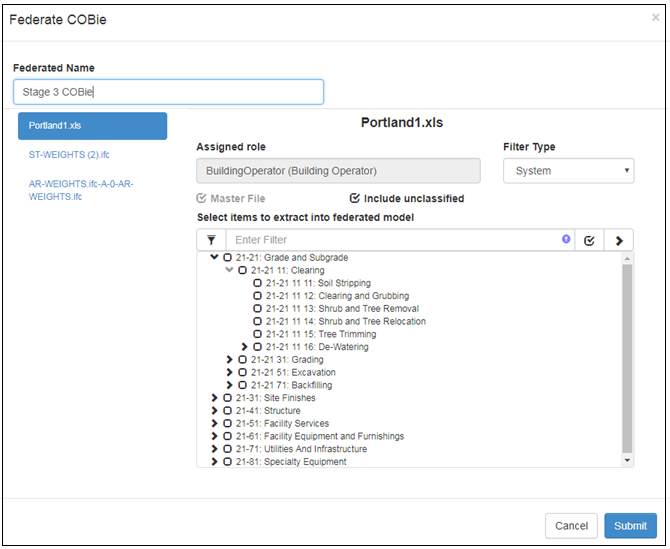This screenshot has width=670, height=549.
Task: Click the tree list vertical scrollbar thumb
Action: click(x=627, y=358)
